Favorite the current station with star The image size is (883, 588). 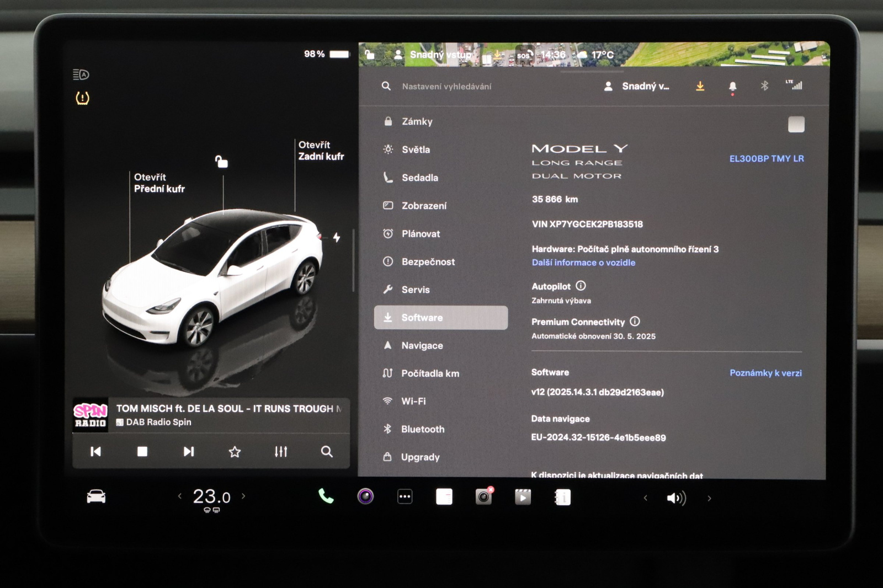[x=235, y=452]
